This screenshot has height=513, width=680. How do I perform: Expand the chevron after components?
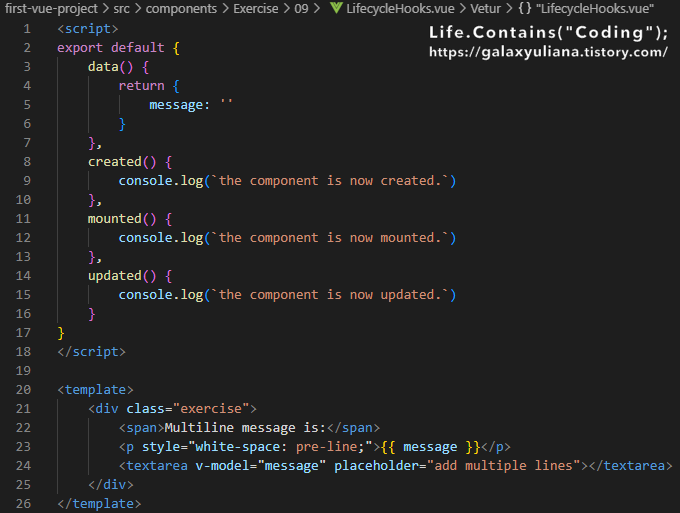point(225,9)
